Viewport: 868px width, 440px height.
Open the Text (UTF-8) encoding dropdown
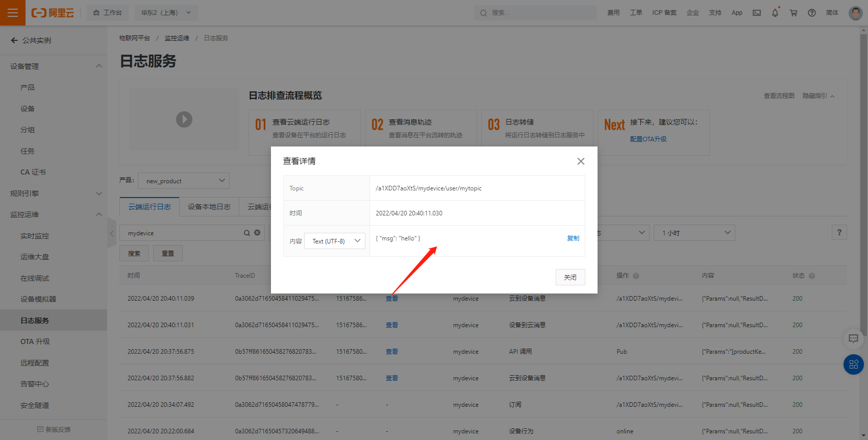point(335,241)
